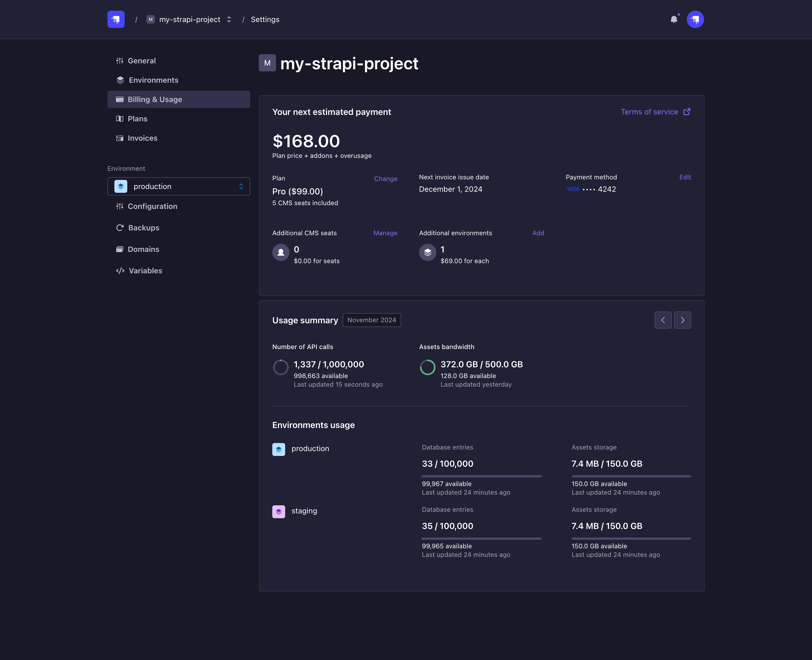The image size is (812, 660).
Task: Open the project switcher in the breadcrumb
Action: (229, 19)
